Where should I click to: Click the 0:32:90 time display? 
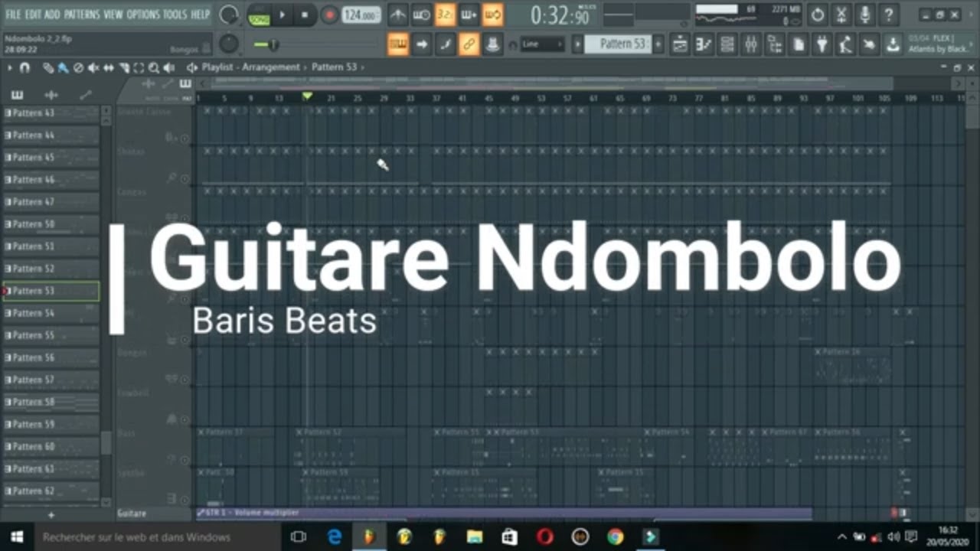[x=560, y=15]
